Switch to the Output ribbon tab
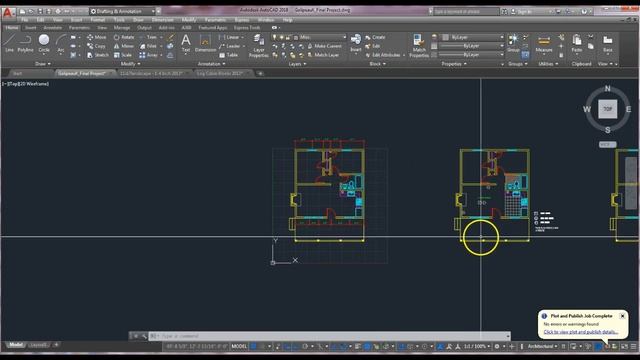The width and height of the screenshot is (640, 360). pos(144,28)
